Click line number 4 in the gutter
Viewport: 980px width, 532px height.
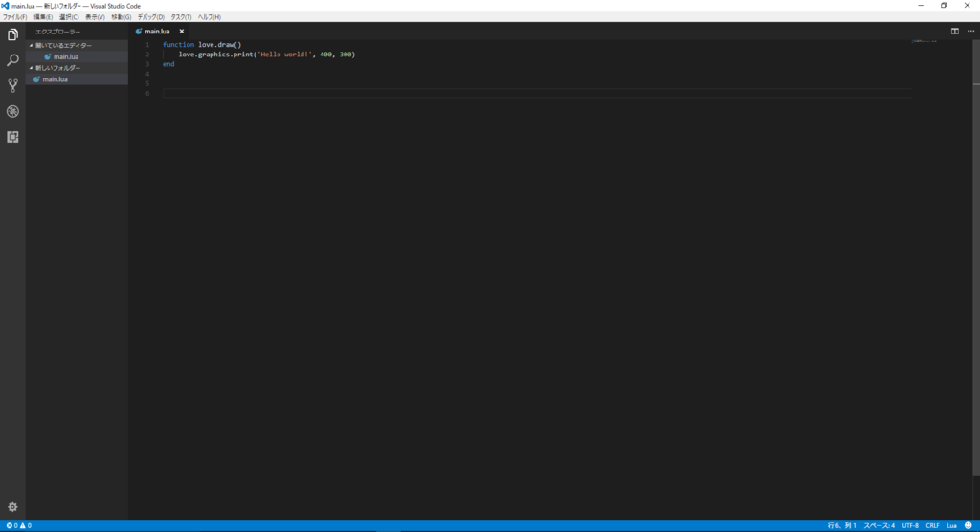(x=147, y=74)
